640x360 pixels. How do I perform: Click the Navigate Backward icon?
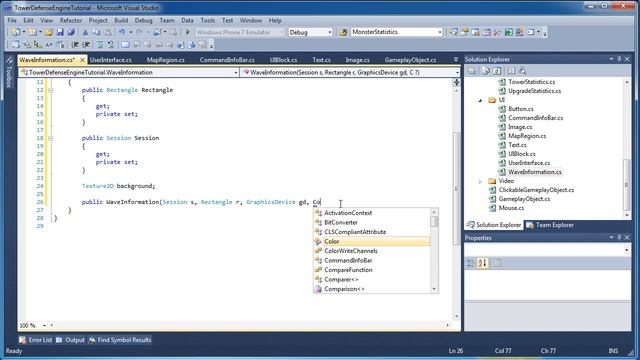157,32
